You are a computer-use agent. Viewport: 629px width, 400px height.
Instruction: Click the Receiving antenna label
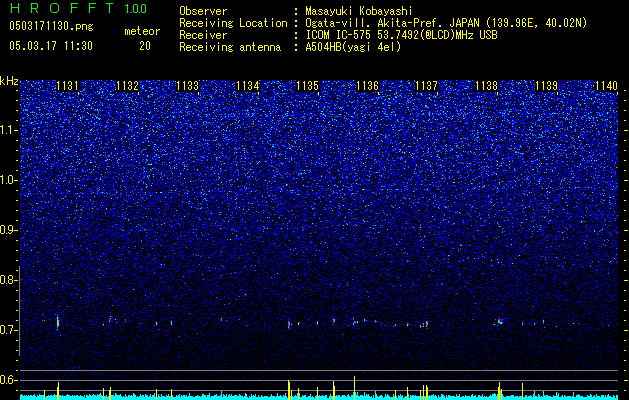230,47
